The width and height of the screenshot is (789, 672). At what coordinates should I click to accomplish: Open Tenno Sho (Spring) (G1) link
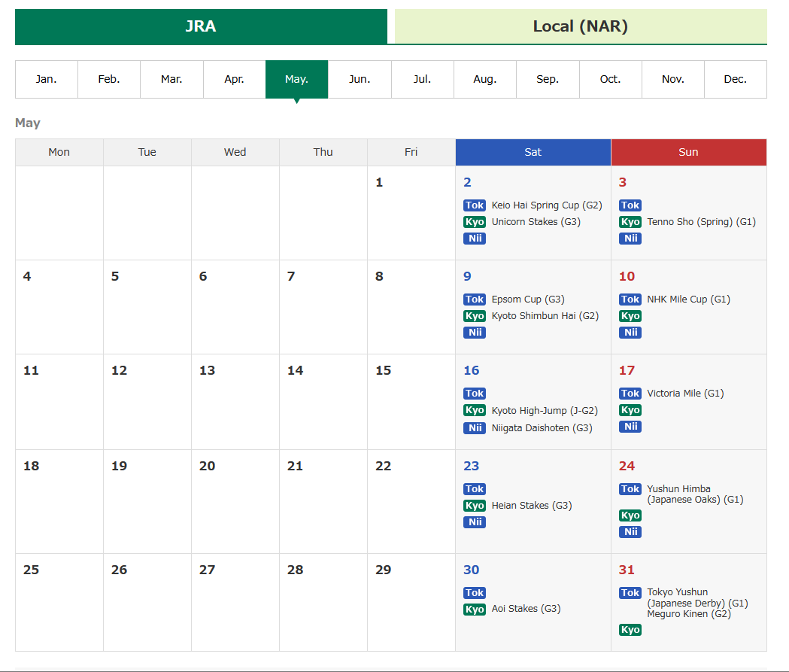(702, 222)
